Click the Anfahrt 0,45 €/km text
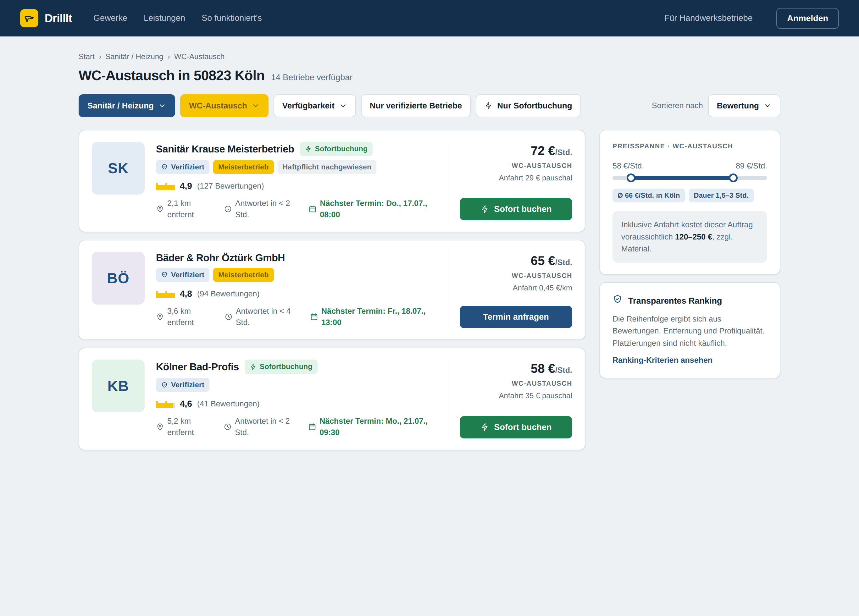The width and height of the screenshot is (859, 616). click(x=542, y=288)
